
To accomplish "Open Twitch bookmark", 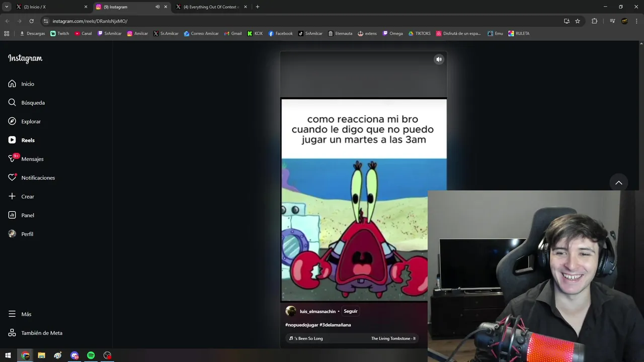I will pyautogui.click(x=60, y=34).
